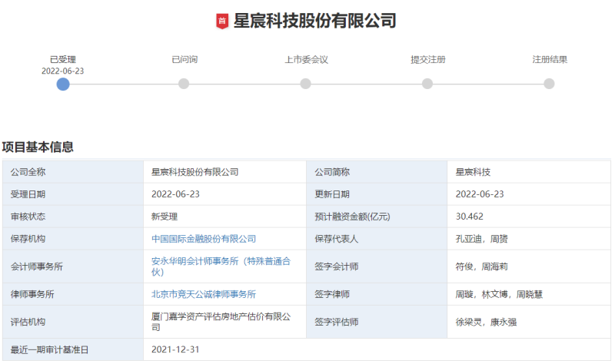The image size is (615, 364).
Task: Select the 徐梁灵，康永强 appraisers value
Action: pyautogui.click(x=486, y=322)
